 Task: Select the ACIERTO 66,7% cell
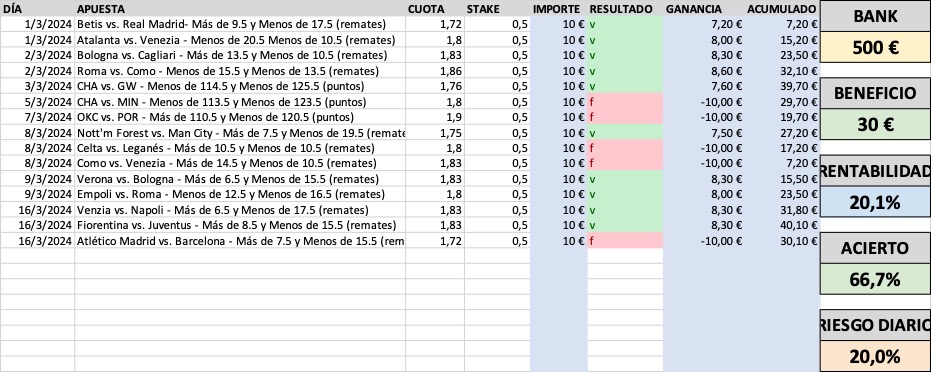[x=875, y=279]
